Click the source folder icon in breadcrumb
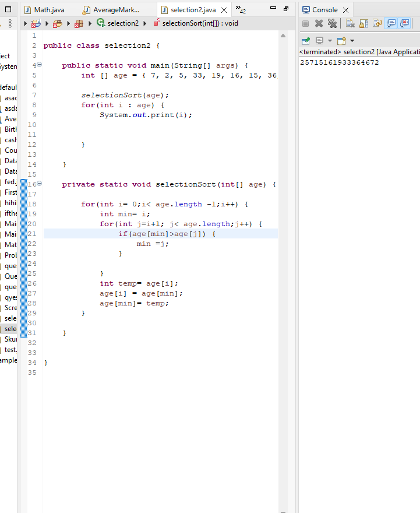This screenshot has height=513, width=420. pos(58,23)
